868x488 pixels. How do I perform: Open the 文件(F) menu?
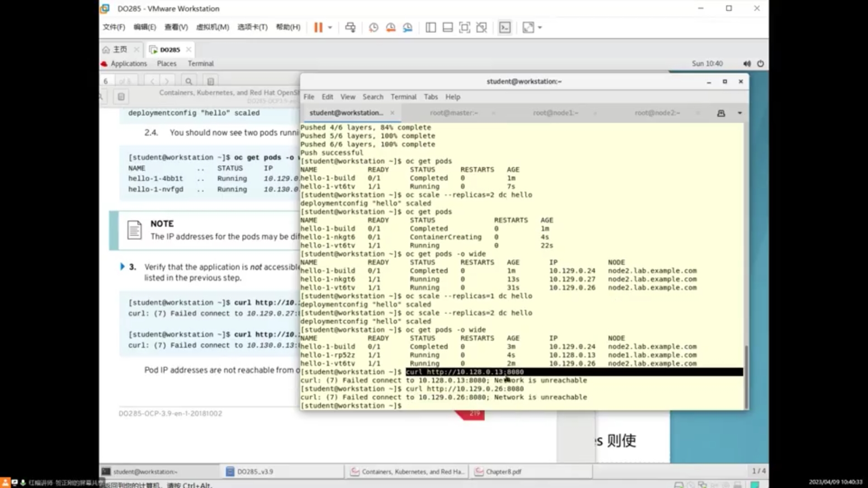113,27
